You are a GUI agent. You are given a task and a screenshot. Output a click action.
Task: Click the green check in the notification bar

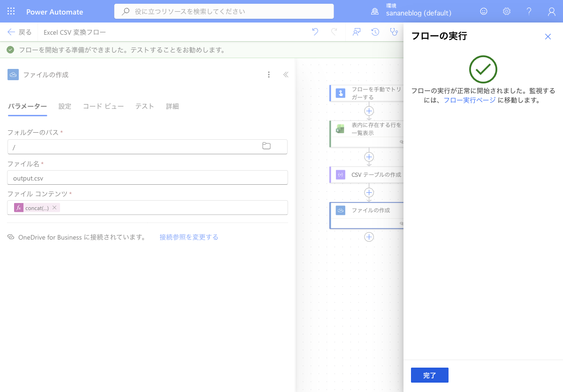(x=10, y=50)
